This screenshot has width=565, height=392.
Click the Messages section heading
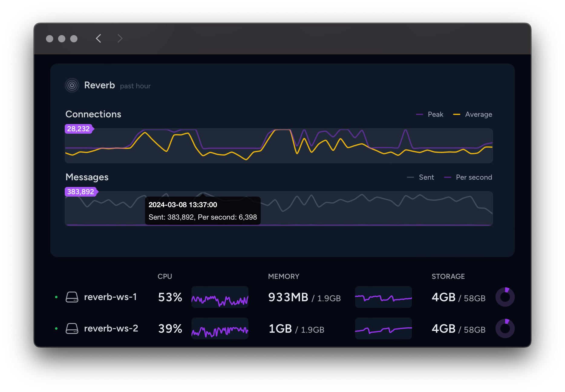coord(87,177)
